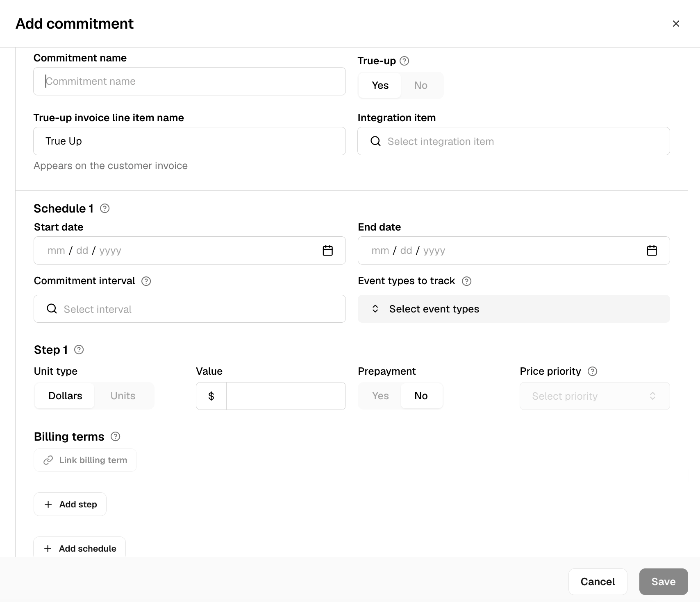Click the Step 1 help icon
The width and height of the screenshot is (700, 602).
pyautogui.click(x=79, y=350)
